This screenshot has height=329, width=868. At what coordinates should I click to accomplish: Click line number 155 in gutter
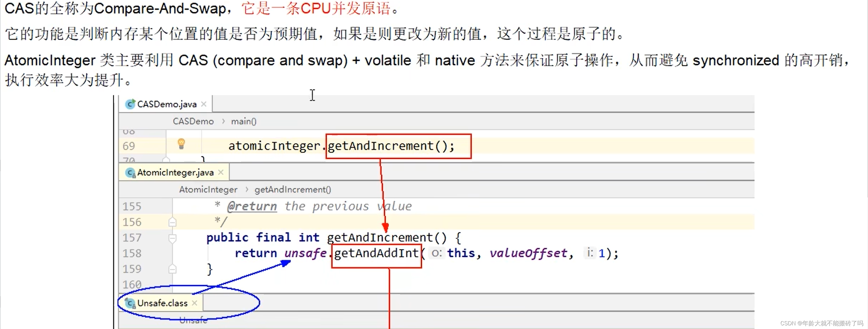point(132,206)
